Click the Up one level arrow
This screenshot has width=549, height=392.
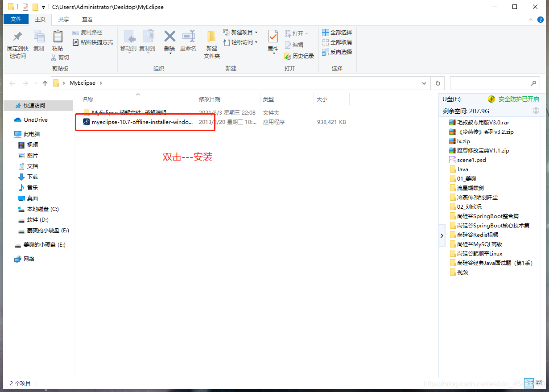click(45, 83)
